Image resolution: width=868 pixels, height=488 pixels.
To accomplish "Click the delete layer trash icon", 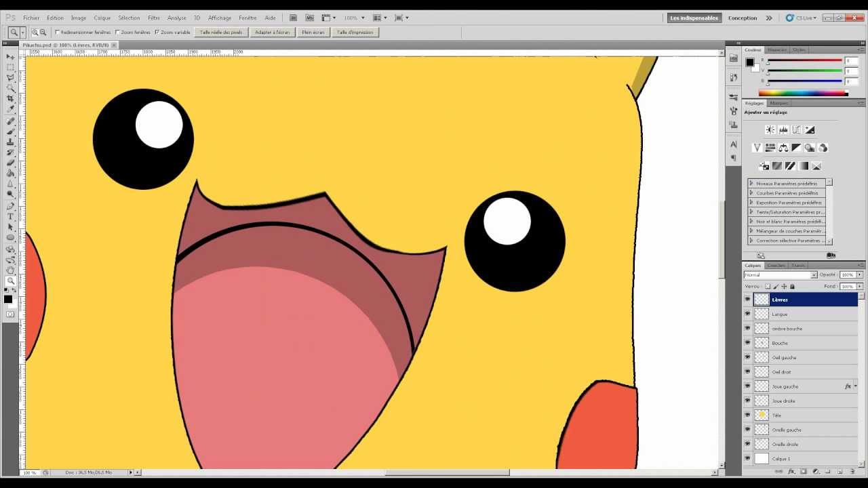I will click(852, 471).
